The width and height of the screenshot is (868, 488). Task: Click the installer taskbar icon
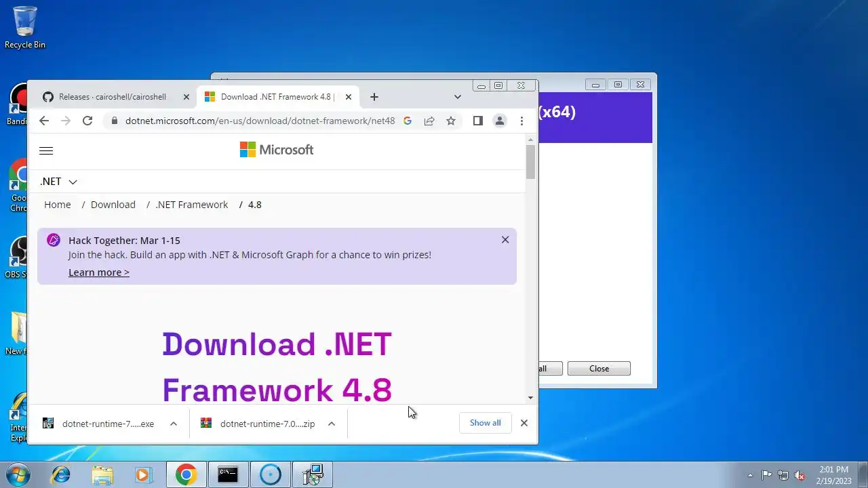(312, 475)
